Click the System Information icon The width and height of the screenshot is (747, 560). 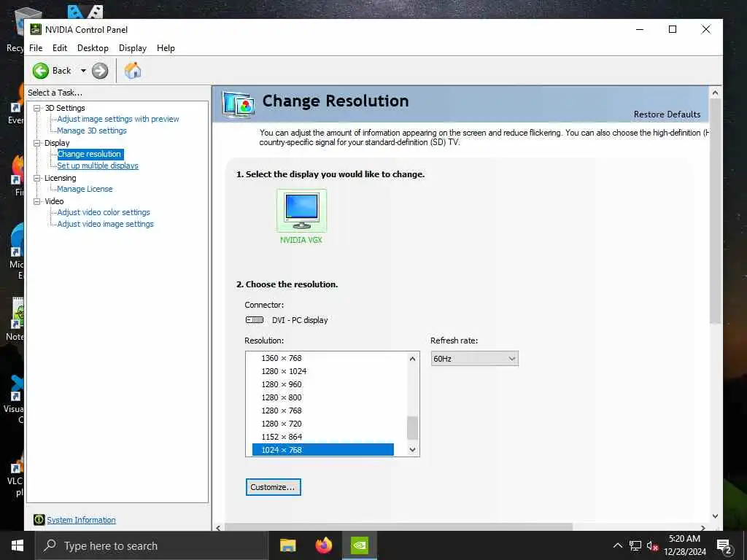point(39,519)
